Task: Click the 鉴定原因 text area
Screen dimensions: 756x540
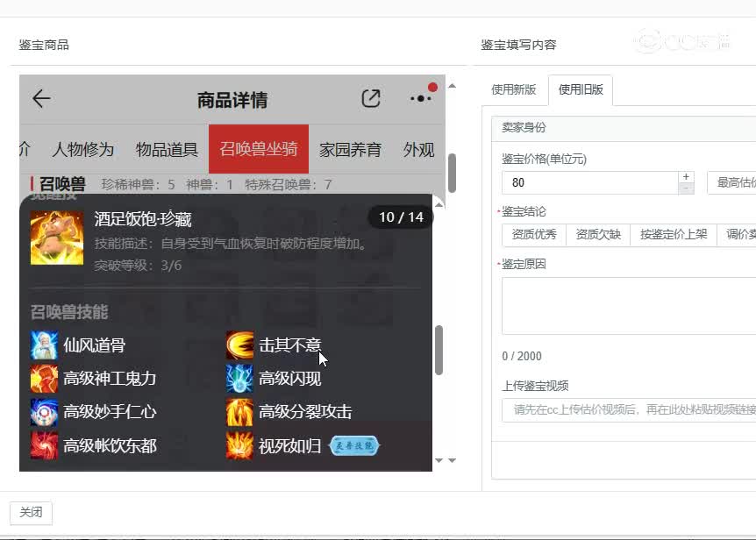Action: coord(629,305)
